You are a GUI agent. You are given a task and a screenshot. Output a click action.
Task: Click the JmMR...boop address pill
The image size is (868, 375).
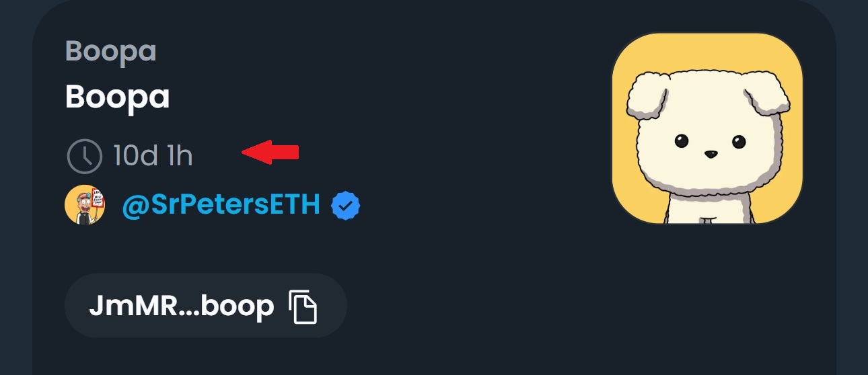pyautogui.click(x=206, y=306)
